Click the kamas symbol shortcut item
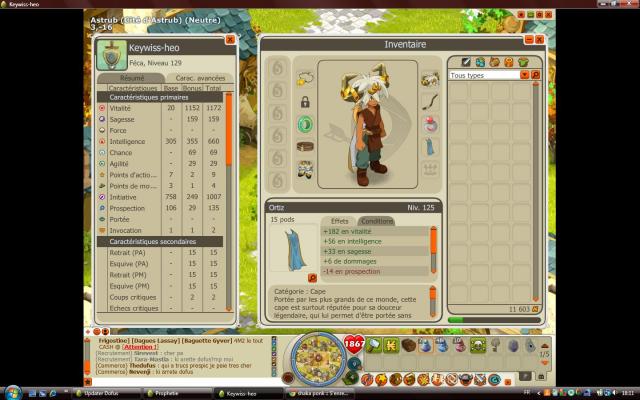The width and height of the screenshot is (640, 400). click(x=391, y=345)
